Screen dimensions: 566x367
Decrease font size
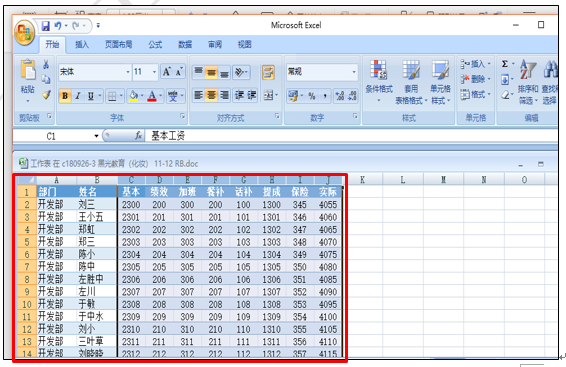179,72
